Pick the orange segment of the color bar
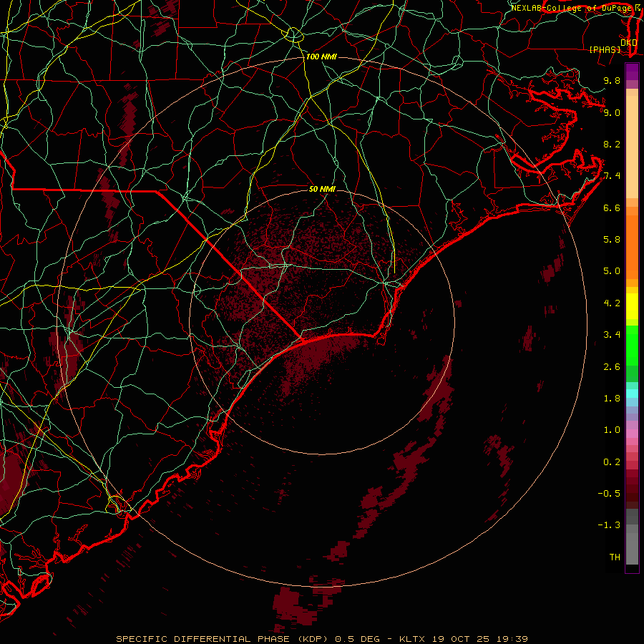Viewport: 644px width, 644px height. pos(632,248)
